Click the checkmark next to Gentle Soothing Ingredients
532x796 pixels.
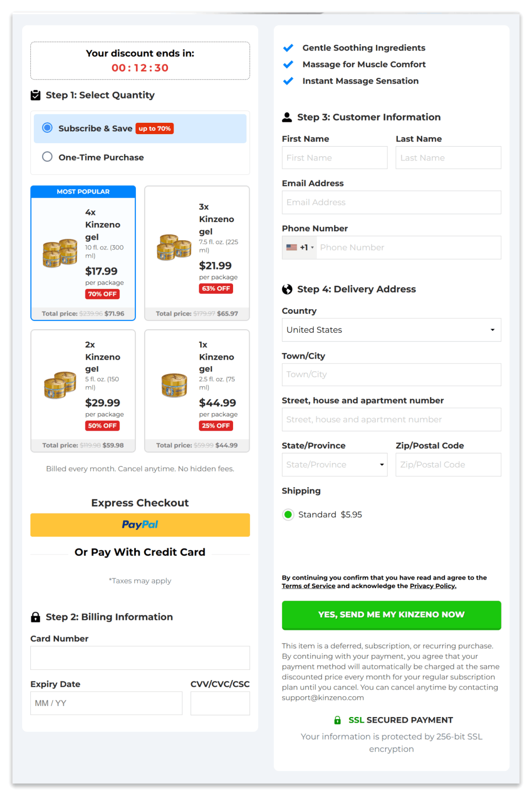pos(288,48)
